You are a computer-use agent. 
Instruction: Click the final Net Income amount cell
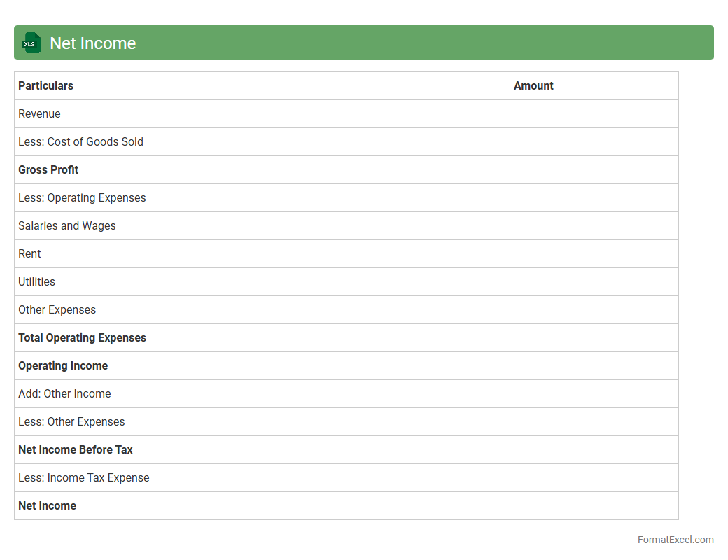point(594,506)
